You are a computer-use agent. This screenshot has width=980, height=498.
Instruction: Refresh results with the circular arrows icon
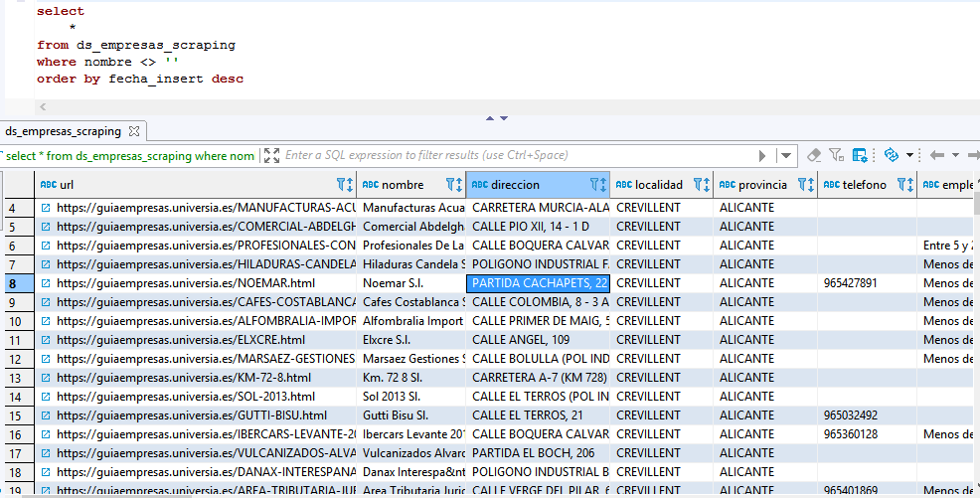point(892,155)
